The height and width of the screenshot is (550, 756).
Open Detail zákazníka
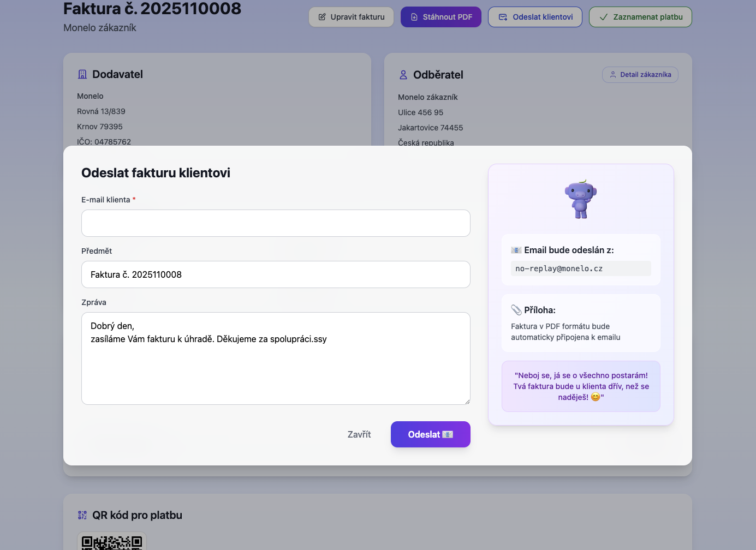pos(640,75)
